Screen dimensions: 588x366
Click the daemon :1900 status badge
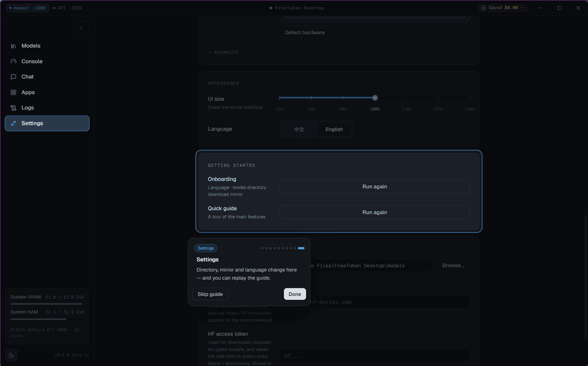coord(27,8)
